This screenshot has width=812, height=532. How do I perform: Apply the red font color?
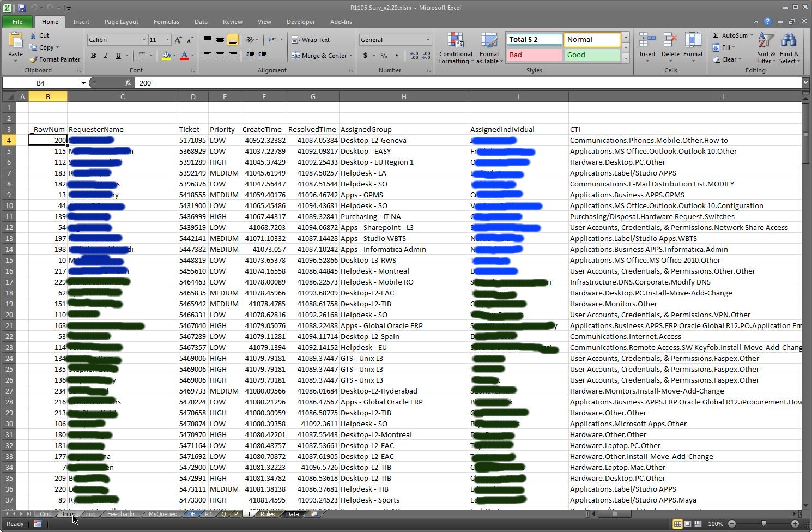click(184, 56)
